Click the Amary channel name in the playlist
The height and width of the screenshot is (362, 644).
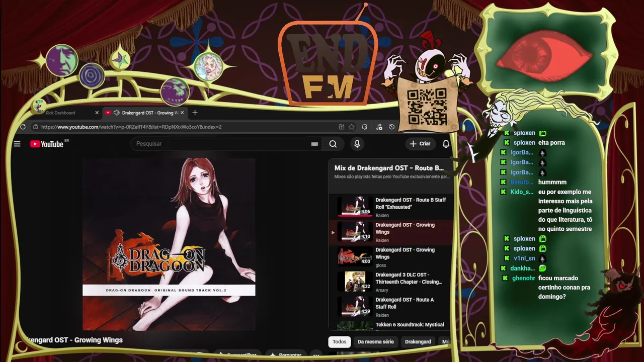[382, 290]
